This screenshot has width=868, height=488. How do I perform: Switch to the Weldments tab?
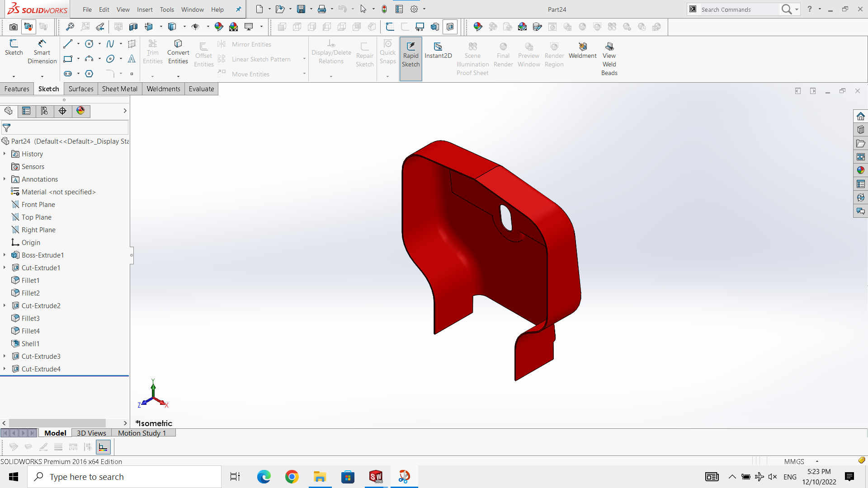point(163,89)
